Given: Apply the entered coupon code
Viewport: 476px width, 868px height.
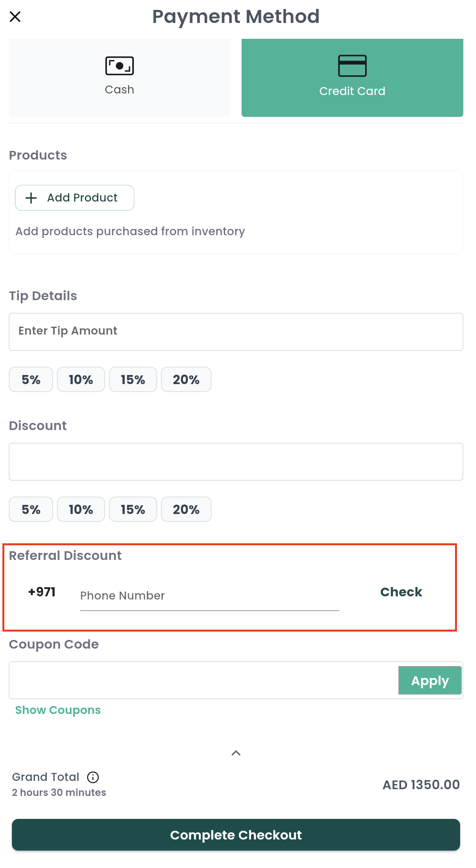Looking at the screenshot, I should [x=430, y=680].
